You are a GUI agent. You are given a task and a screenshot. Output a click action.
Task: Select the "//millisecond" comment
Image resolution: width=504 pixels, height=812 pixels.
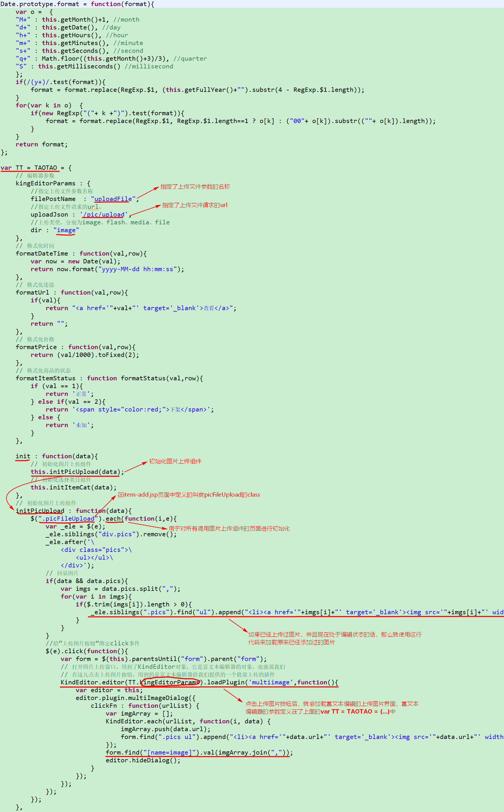click(x=149, y=66)
